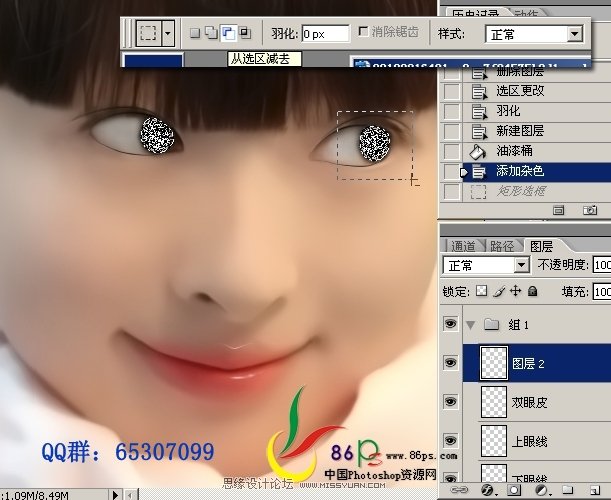Set history brush source for 选区更改

point(452,92)
